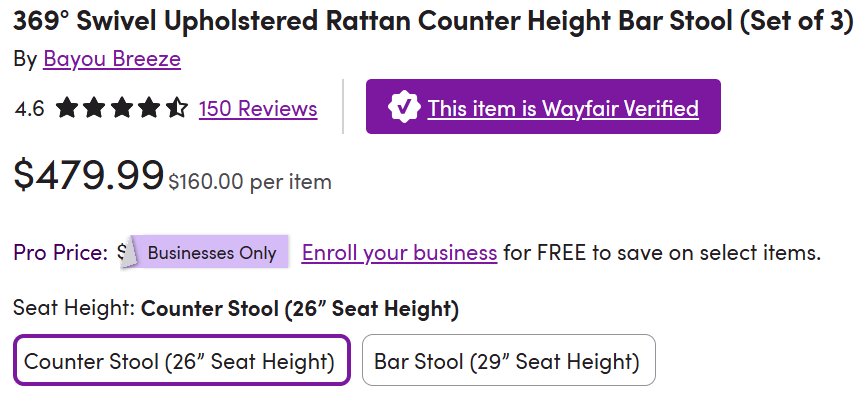The height and width of the screenshot is (406, 868).
Task: Click the third rating star
Action: click(x=122, y=107)
